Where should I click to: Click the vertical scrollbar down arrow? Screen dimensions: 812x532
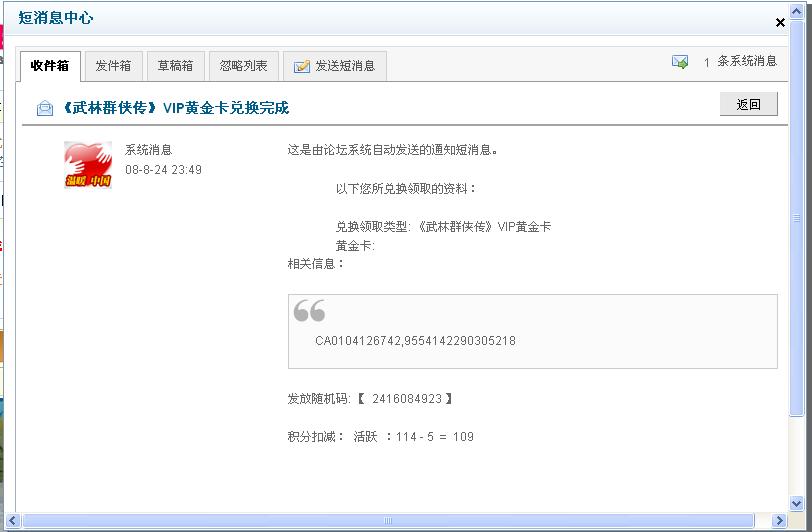click(797, 504)
